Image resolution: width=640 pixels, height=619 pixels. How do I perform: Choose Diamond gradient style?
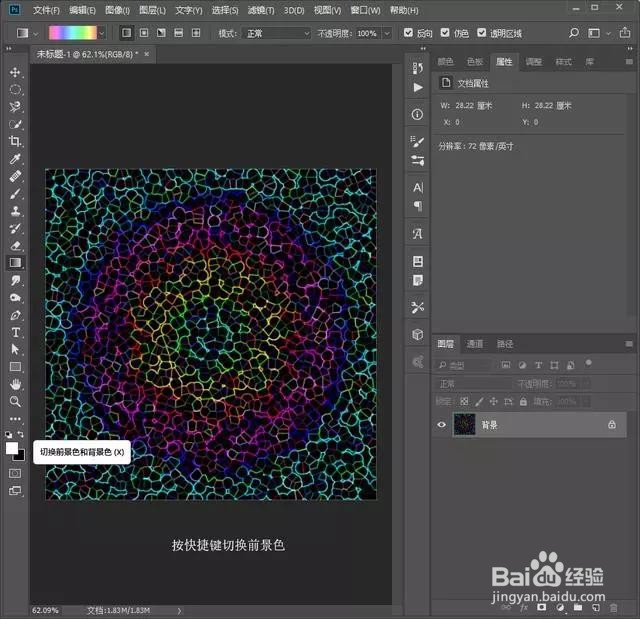coord(196,33)
